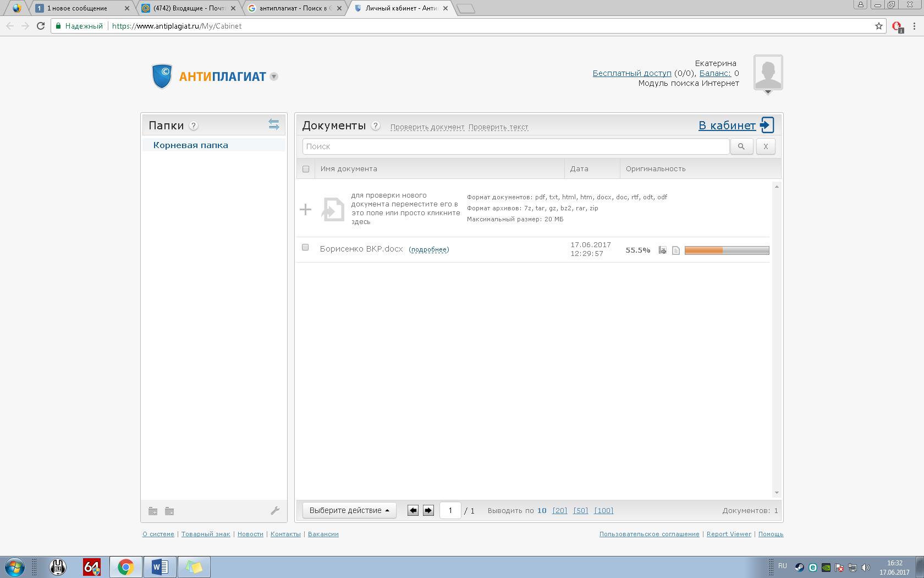Click into the Поиск document search field
Image resolution: width=924 pixels, height=578 pixels.
point(515,146)
